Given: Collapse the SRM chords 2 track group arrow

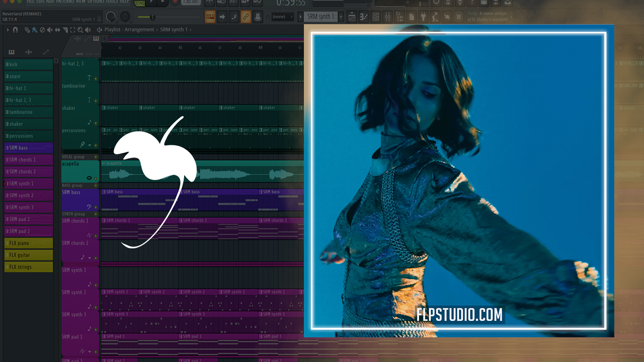Looking at the screenshot, I should [89, 258].
